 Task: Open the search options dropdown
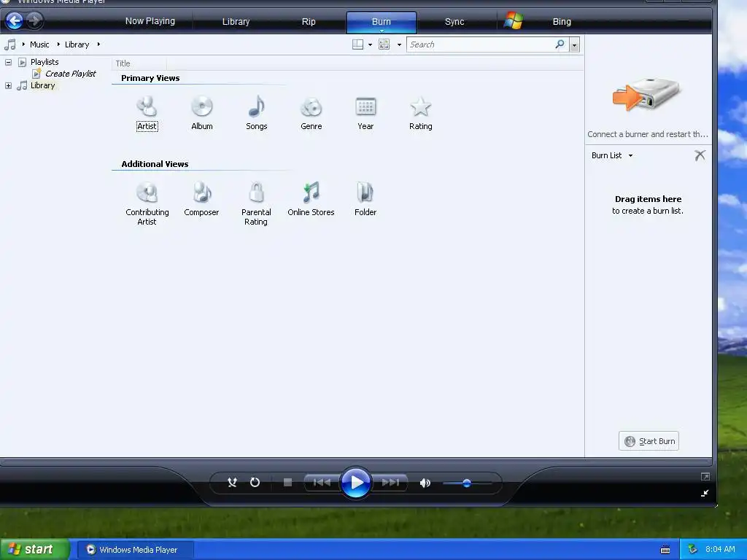(574, 44)
